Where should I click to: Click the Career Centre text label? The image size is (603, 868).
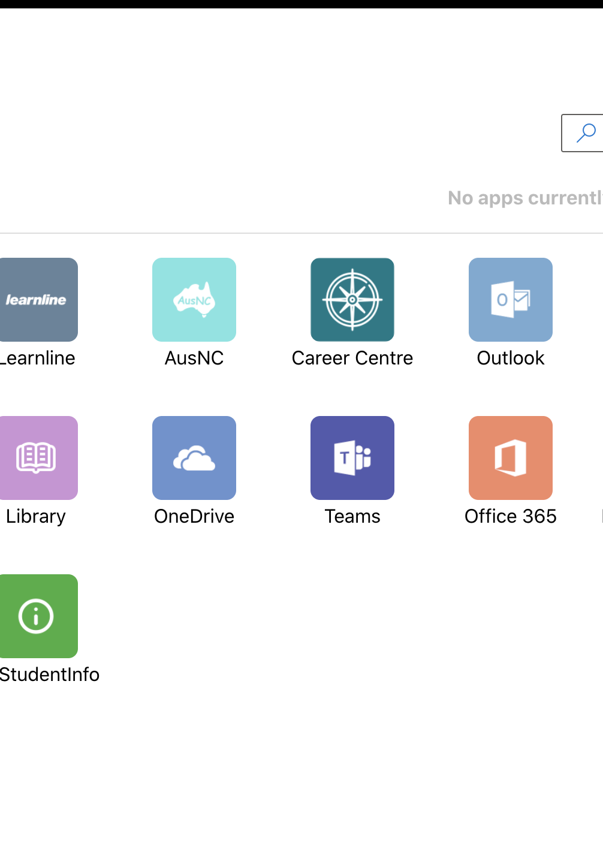(352, 358)
